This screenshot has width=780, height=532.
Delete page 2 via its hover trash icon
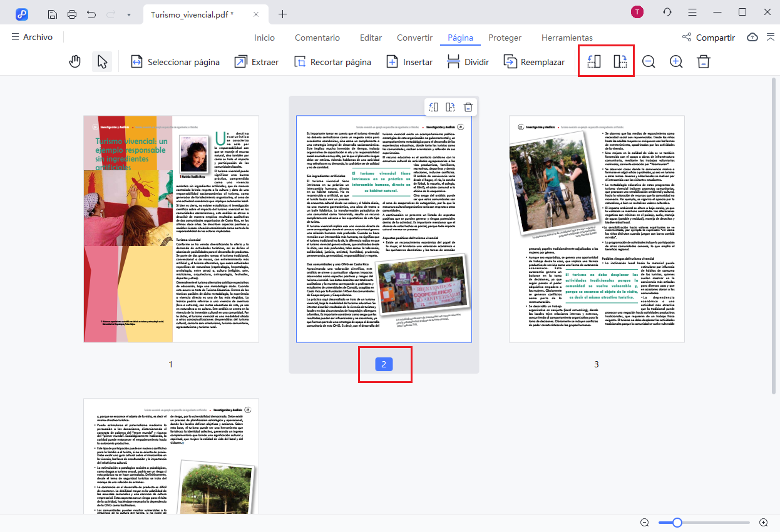tap(468, 106)
